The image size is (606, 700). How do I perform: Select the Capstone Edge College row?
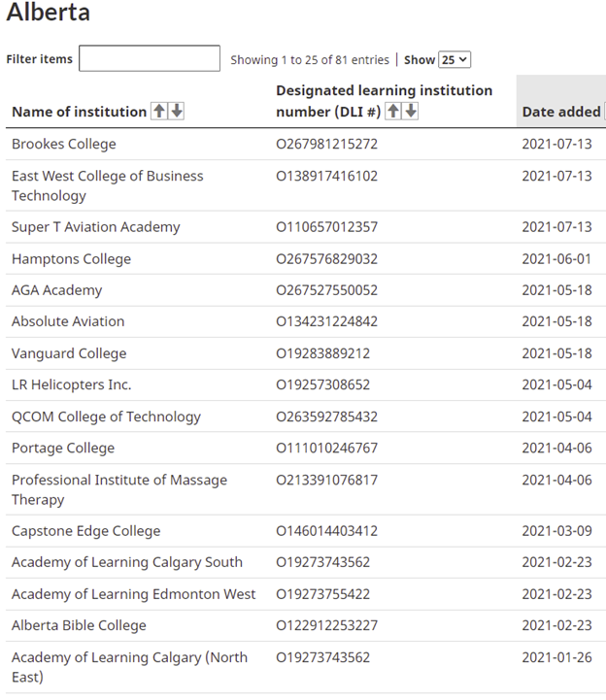[x=306, y=531]
